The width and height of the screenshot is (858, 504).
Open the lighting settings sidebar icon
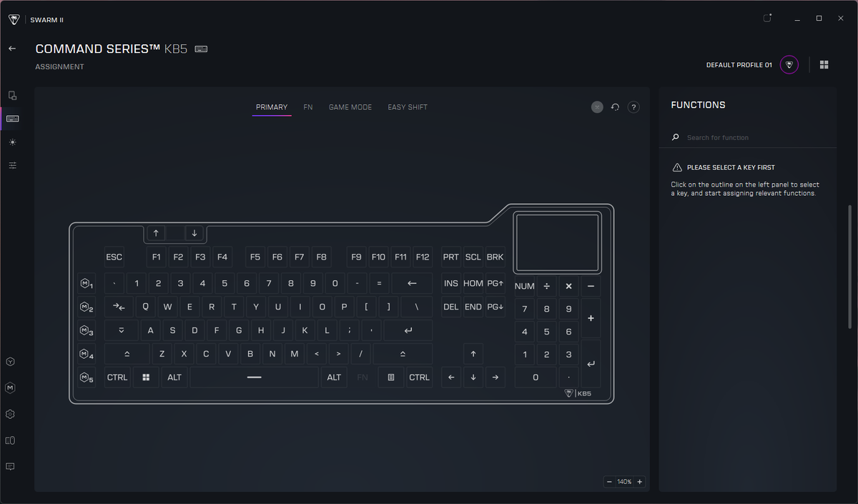pyautogui.click(x=12, y=142)
